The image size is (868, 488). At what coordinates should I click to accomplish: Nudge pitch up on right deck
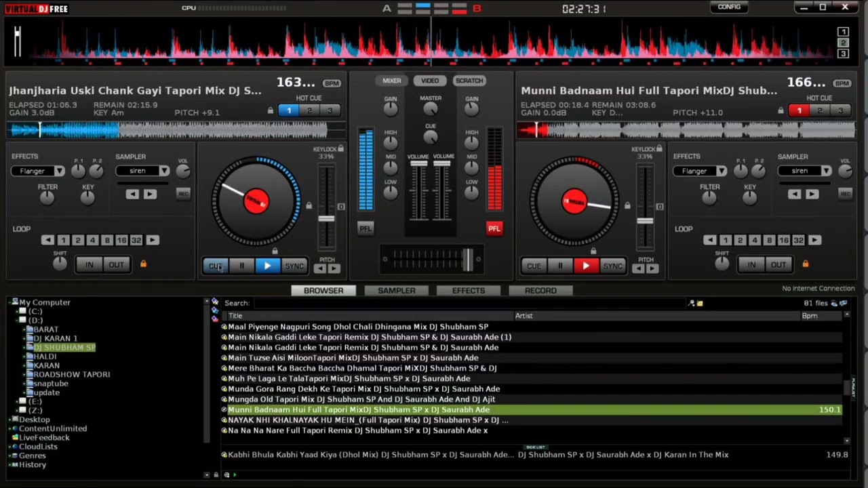(652, 268)
